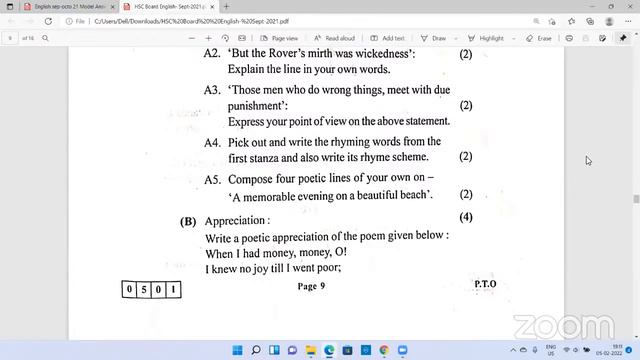
Task: Show hidden system tray icons
Action: 513,350
